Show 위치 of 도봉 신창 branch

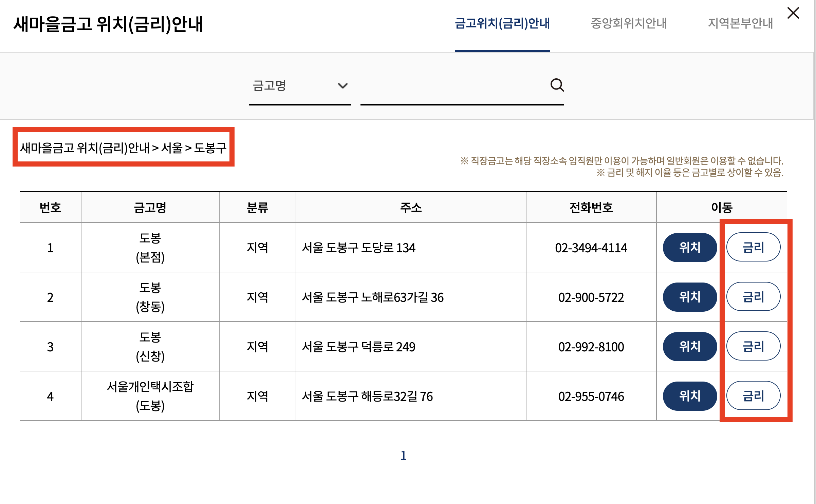[x=689, y=347]
